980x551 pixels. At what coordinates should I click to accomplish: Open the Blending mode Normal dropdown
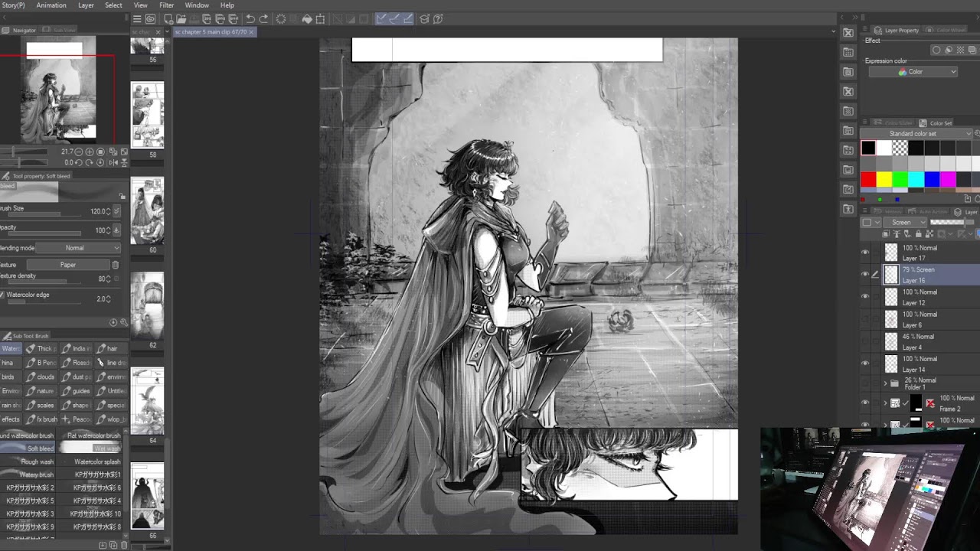coord(79,248)
